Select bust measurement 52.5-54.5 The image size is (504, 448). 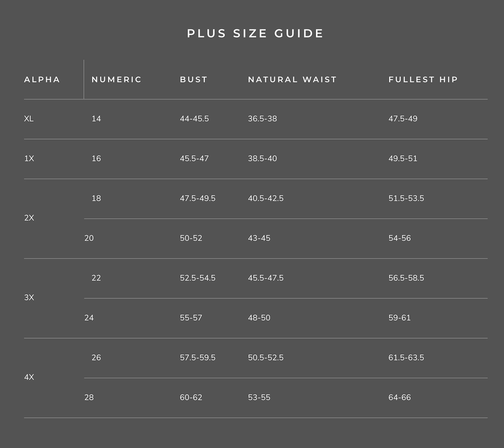(x=198, y=278)
